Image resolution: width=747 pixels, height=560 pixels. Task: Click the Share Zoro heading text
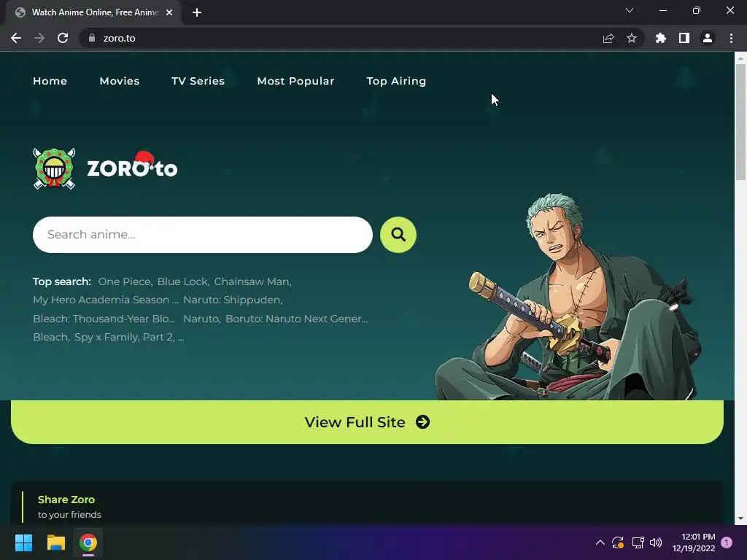pos(66,499)
